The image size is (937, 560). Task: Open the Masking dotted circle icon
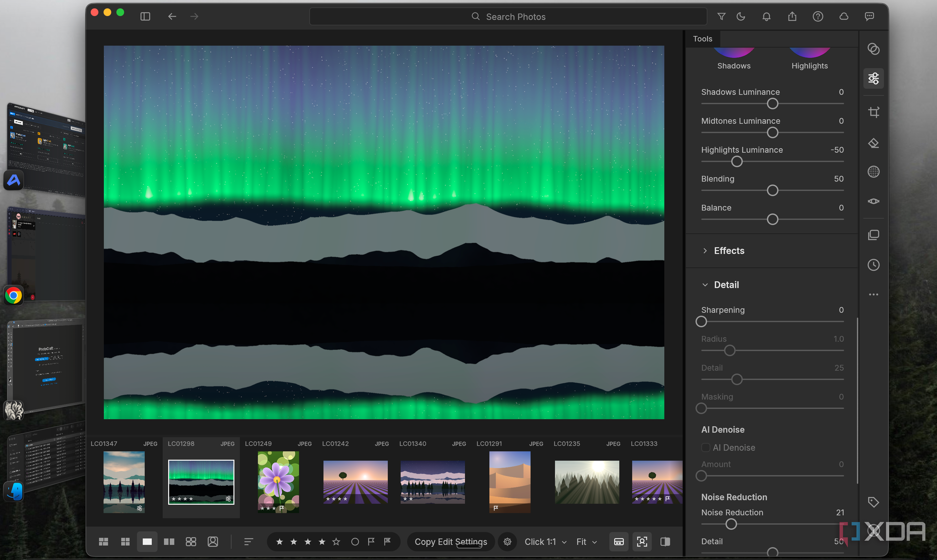(x=874, y=172)
